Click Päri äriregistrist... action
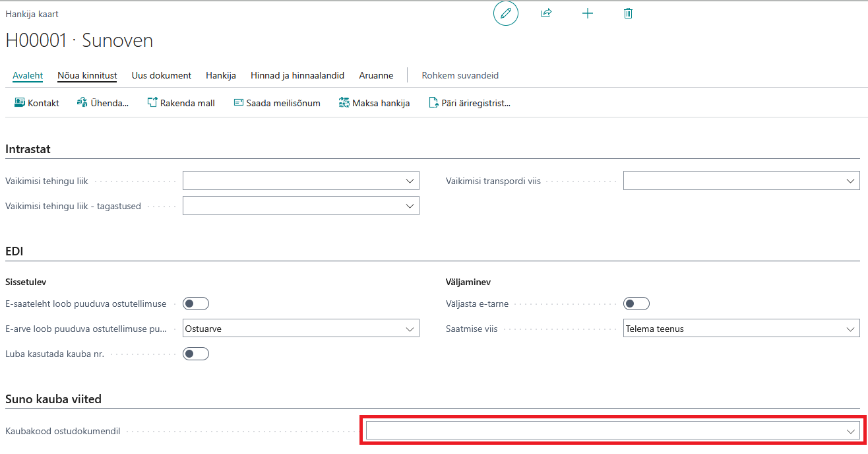Screen dimensions: 868x454 [470, 103]
